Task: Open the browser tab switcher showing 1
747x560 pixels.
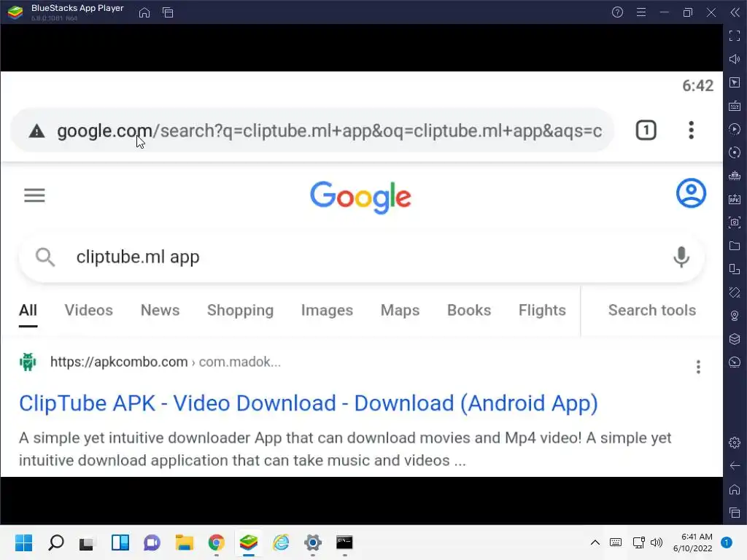Action: (646, 130)
